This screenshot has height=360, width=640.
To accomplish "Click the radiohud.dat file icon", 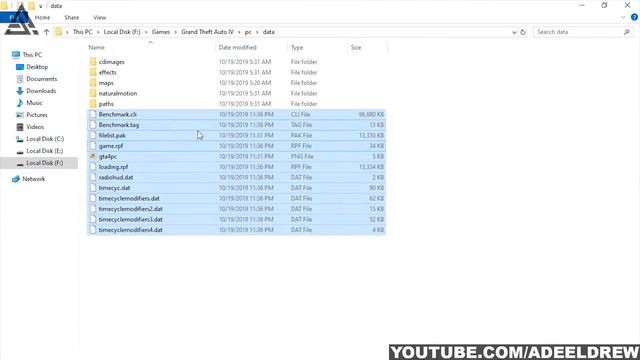I will click(93, 178).
